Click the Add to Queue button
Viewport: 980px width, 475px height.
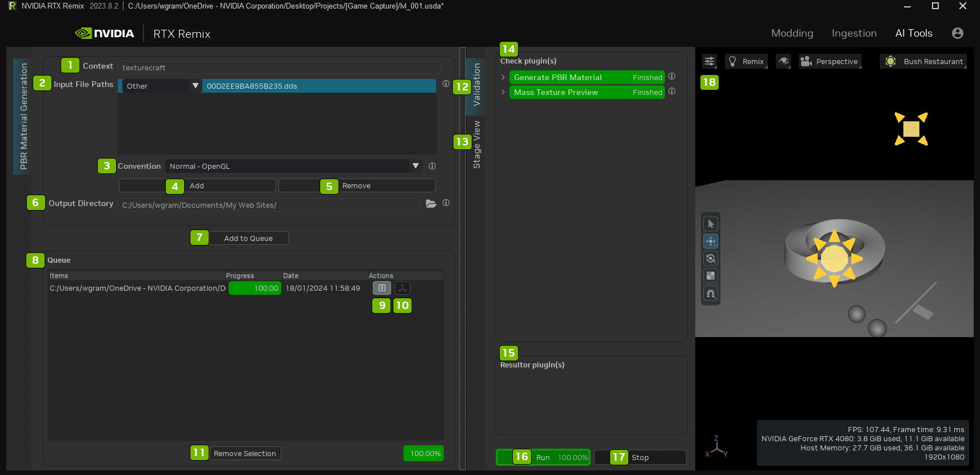click(x=249, y=238)
